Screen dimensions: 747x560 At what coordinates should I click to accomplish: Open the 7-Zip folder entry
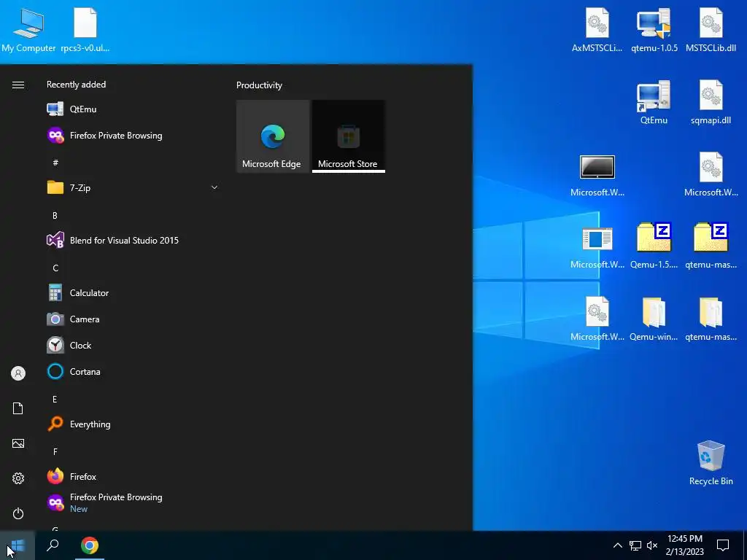[x=133, y=187]
